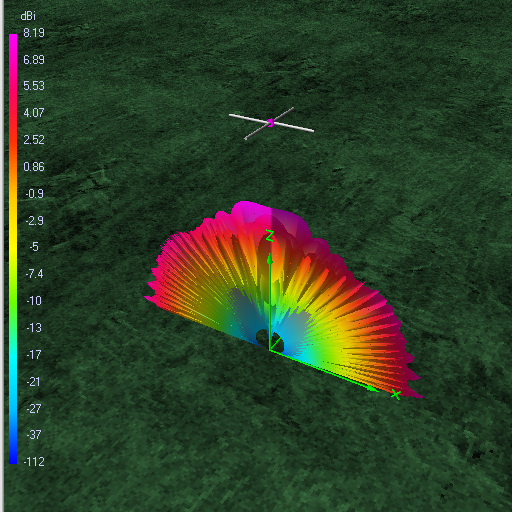
Task: Click the Z axis arrowhead
Action: 270,259
